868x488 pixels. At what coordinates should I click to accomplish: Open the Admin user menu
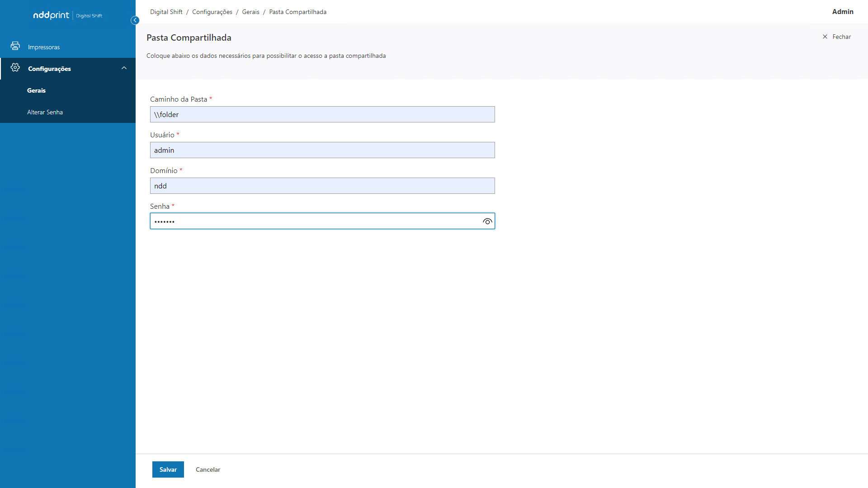pos(843,12)
